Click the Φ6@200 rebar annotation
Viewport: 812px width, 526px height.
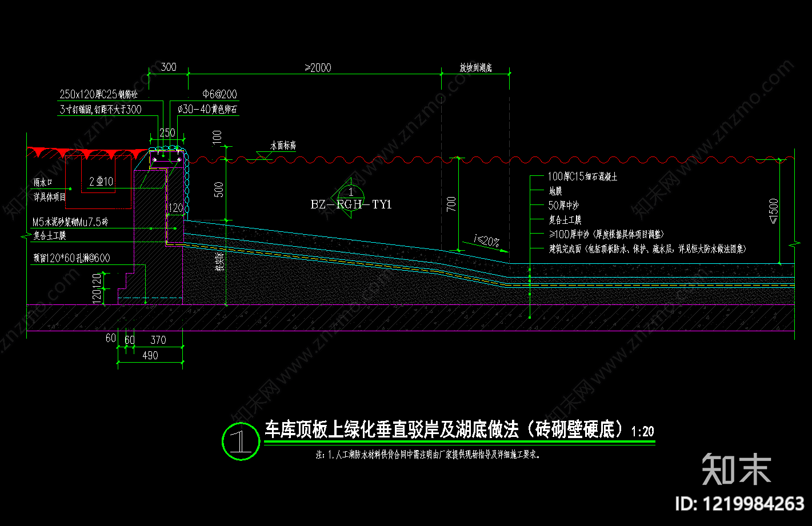tap(219, 94)
